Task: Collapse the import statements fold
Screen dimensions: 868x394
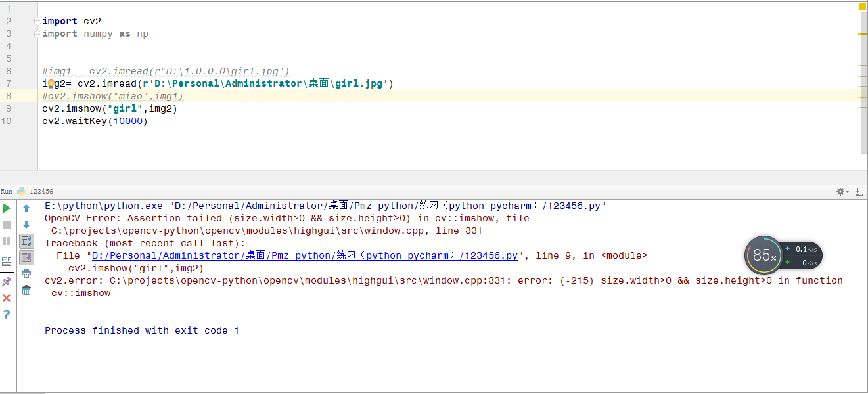Action: pos(37,20)
